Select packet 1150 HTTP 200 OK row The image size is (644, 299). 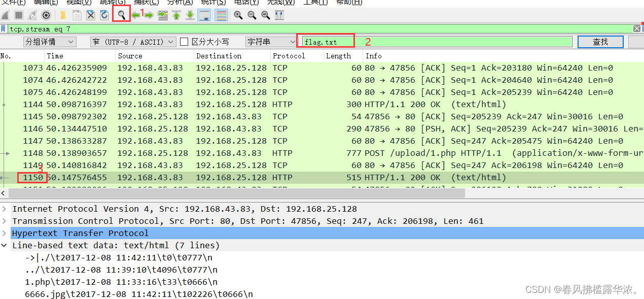pyautogui.click(x=322, y=177)
